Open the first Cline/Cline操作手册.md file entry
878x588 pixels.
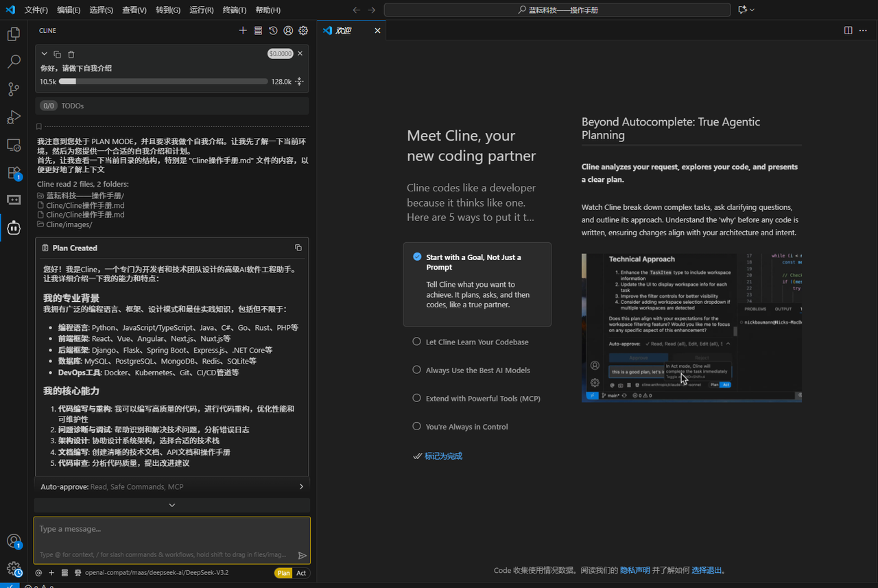85,205
